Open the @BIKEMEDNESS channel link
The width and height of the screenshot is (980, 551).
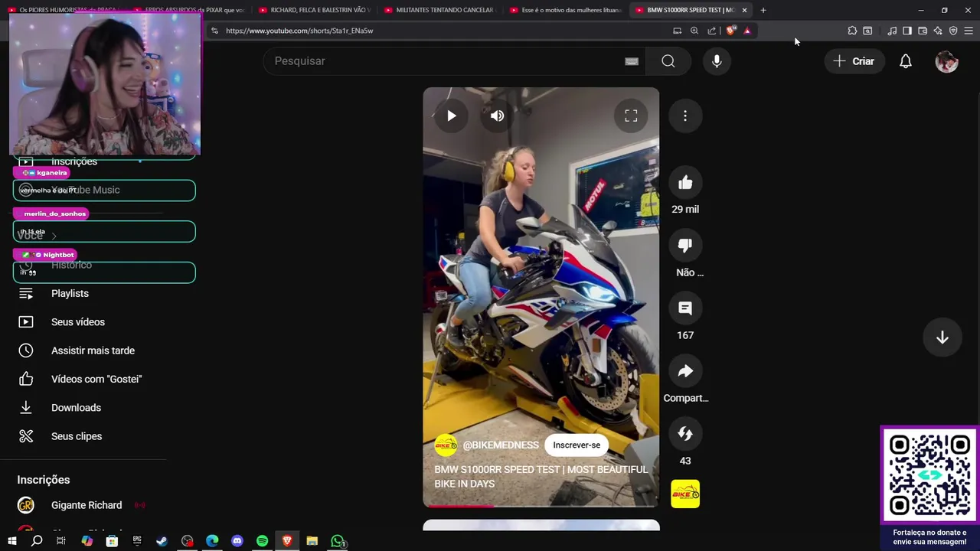click(501, 445)
